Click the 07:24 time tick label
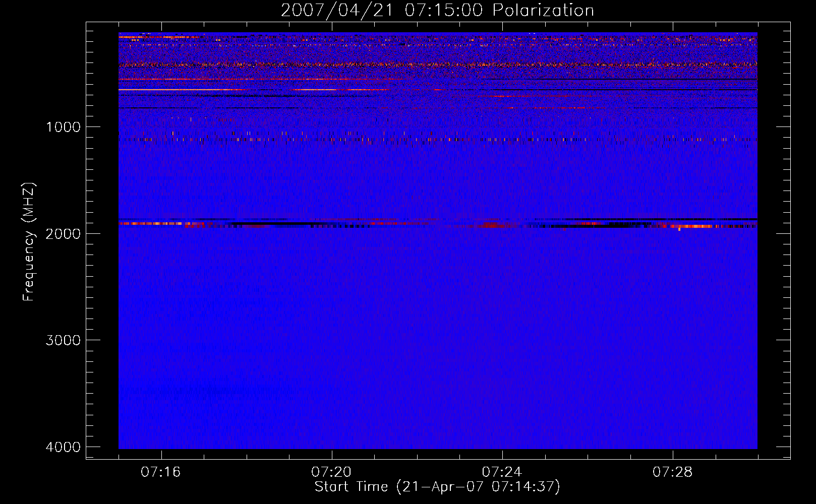Image resolution: width=816 pixels, height=504 pixels. (x=502, y=472)
